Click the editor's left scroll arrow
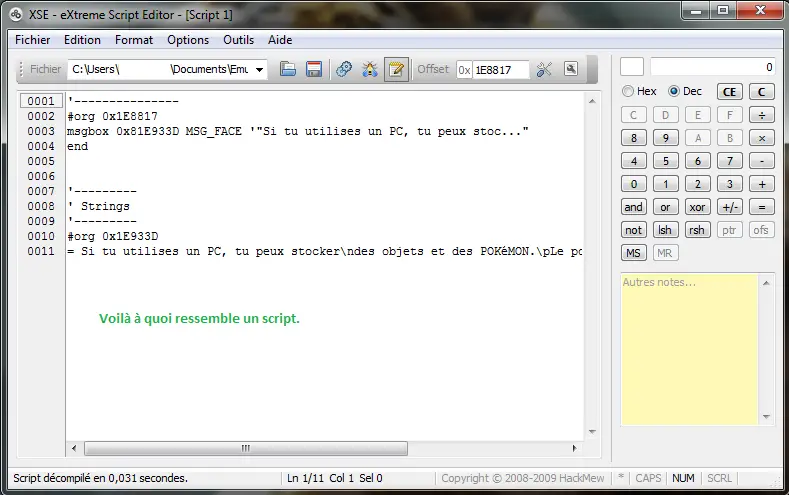This screenshot has height=495, width=789. point(74,448)
